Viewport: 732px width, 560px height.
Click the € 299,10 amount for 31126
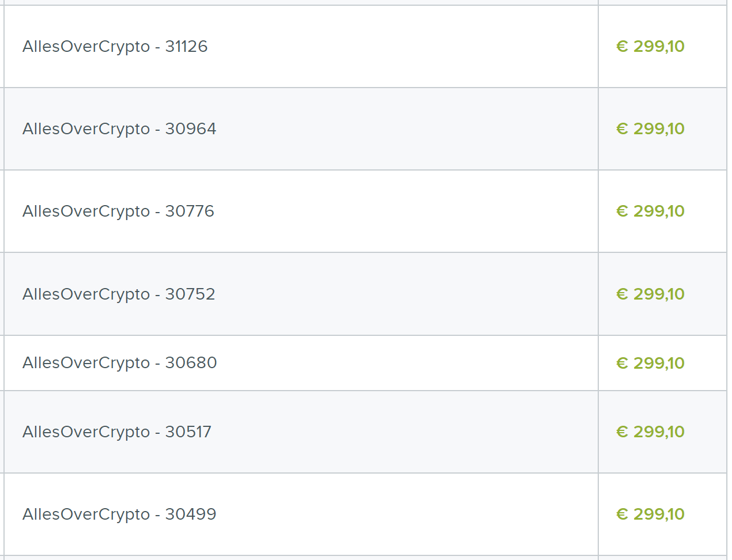click(x=650, y=46)
